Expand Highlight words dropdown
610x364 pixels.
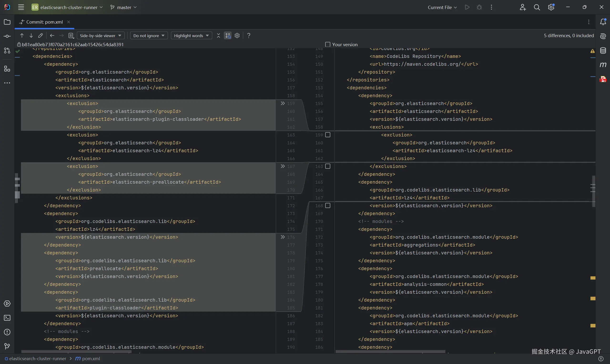pos(191,35)
